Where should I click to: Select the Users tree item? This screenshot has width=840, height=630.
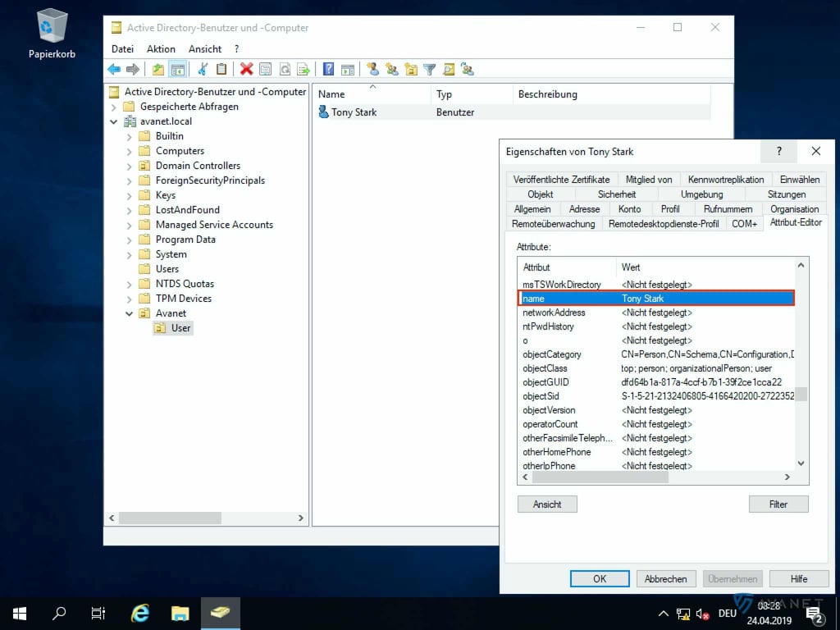[167, 269]
